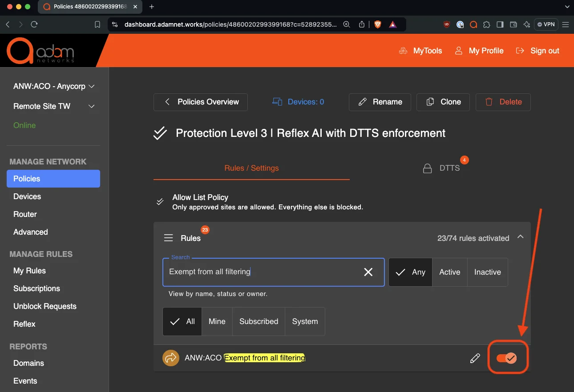Open the browser Extensions puzzle icon
This screenshot has height=392, width=574.
pos(486,24)
